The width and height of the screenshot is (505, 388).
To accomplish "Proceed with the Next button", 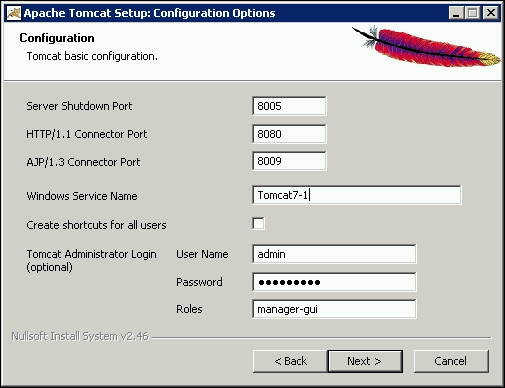I will 365,361.
